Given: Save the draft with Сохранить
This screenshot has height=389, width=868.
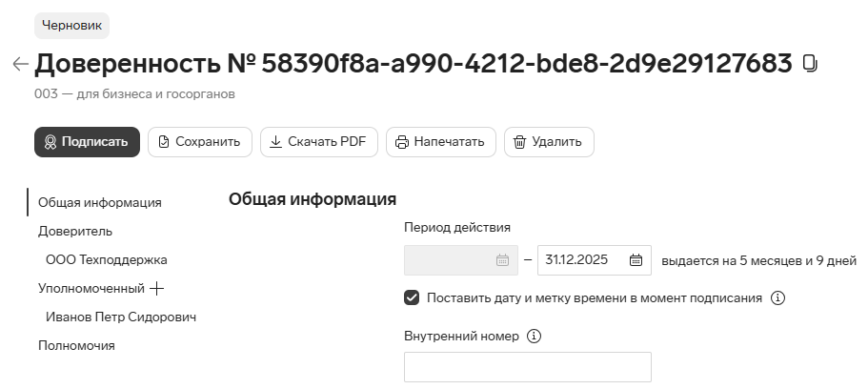Looking at the screenshot, I should (x=200, y=142).
